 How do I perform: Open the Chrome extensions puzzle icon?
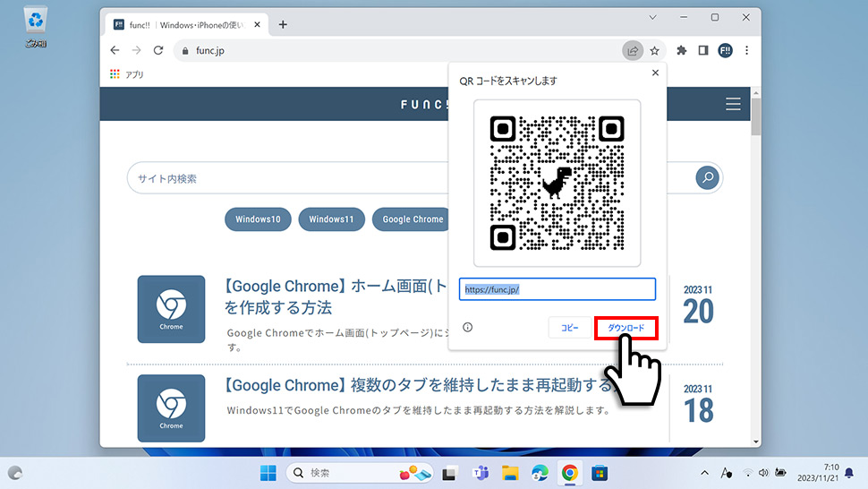pyautogui.click(x=682, y=50)
